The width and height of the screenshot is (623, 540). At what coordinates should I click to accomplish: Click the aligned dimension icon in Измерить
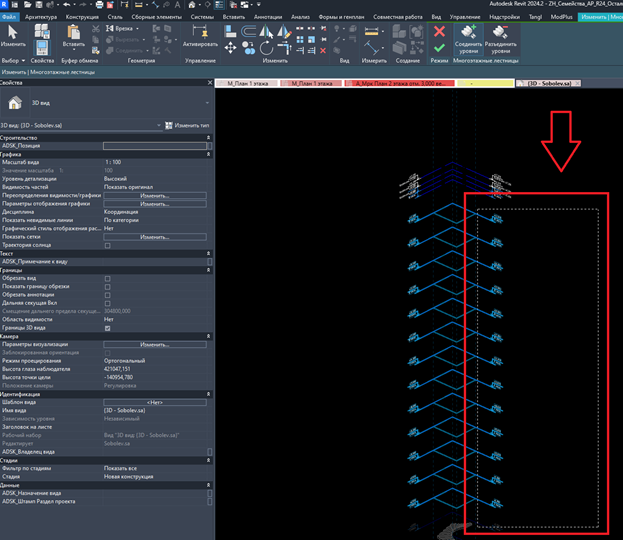pos(371,31)
